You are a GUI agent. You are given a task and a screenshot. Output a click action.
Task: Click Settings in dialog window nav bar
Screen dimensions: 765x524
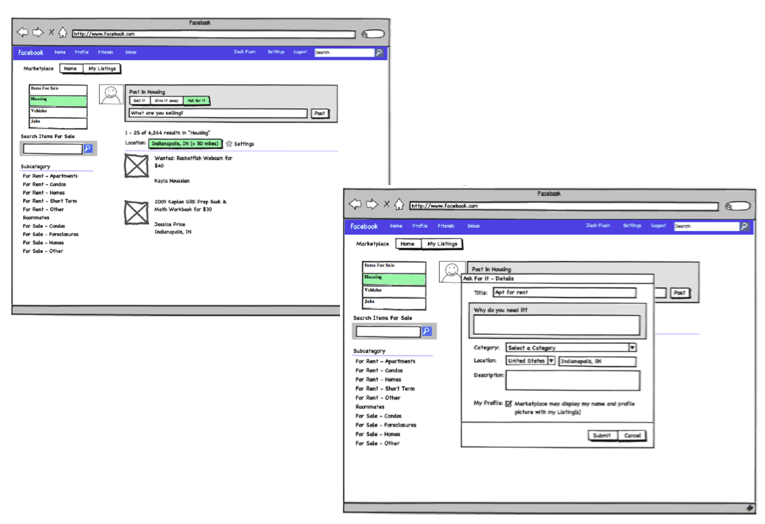pos(632,225)
